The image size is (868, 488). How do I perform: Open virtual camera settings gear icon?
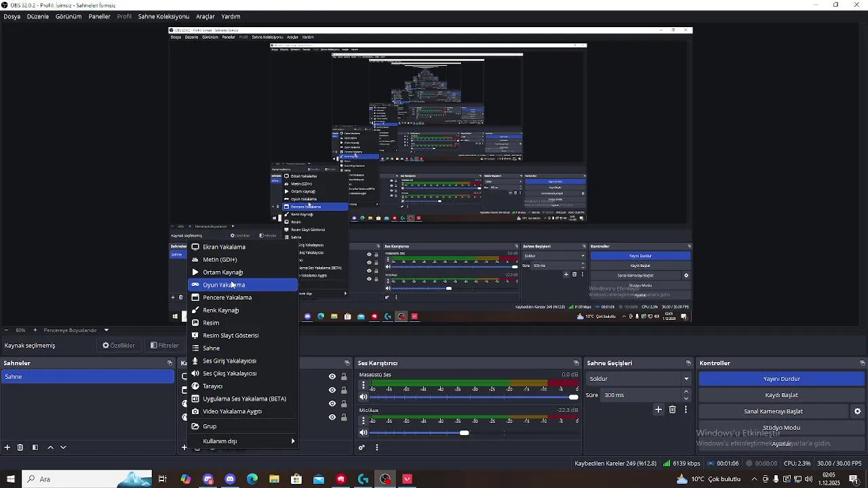(857, 411)
